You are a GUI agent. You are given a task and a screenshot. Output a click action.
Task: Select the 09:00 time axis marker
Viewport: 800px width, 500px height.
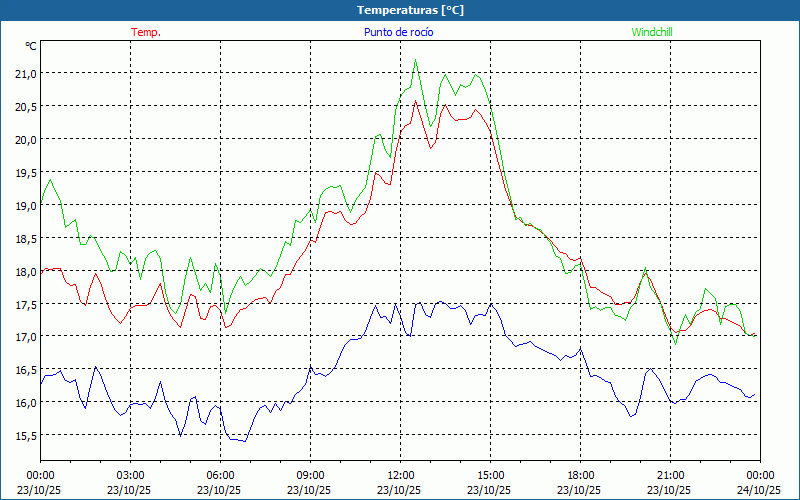point(310,475)
